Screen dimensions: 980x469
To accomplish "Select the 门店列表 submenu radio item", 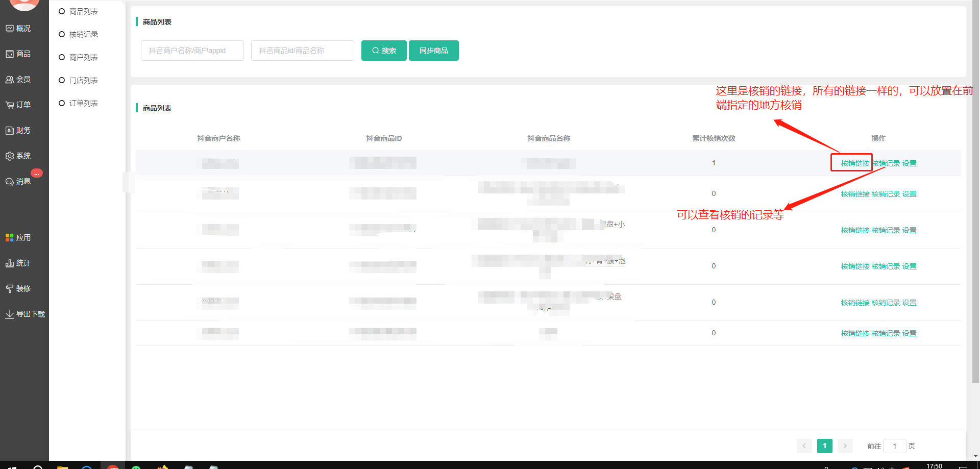I will [x=62, y=80].
